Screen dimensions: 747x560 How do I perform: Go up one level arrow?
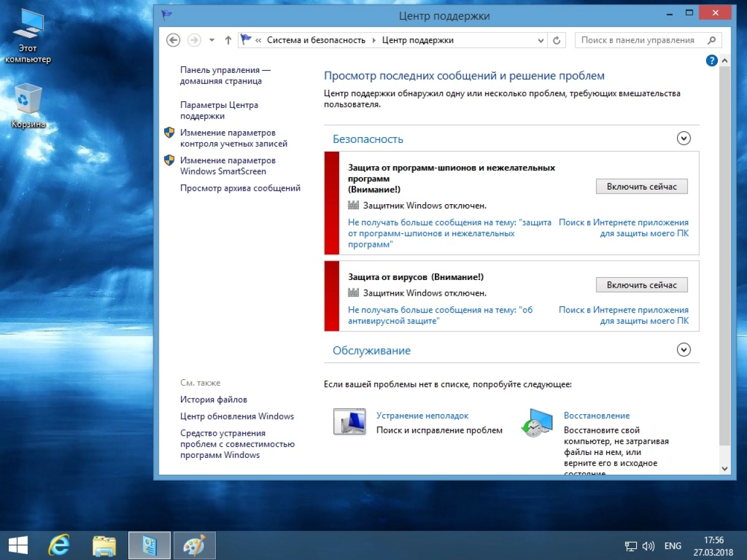click(228, 40)
